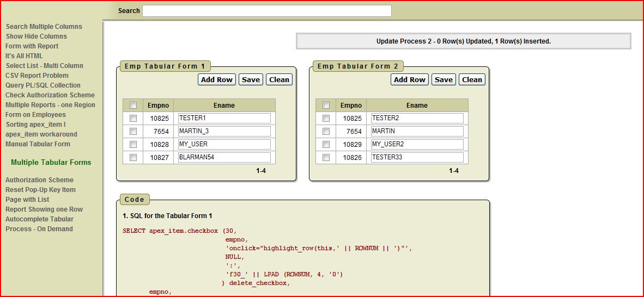Viewport: 644px width, 297px height.
Task: Select Multiple Tabular Forms sidebar entry
Action: [x=51, y=163]
